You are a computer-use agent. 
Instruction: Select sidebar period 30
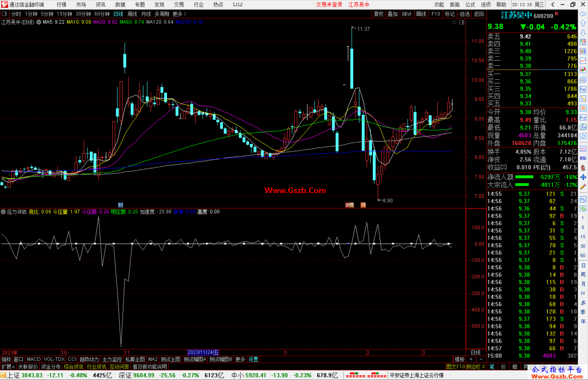583,246
